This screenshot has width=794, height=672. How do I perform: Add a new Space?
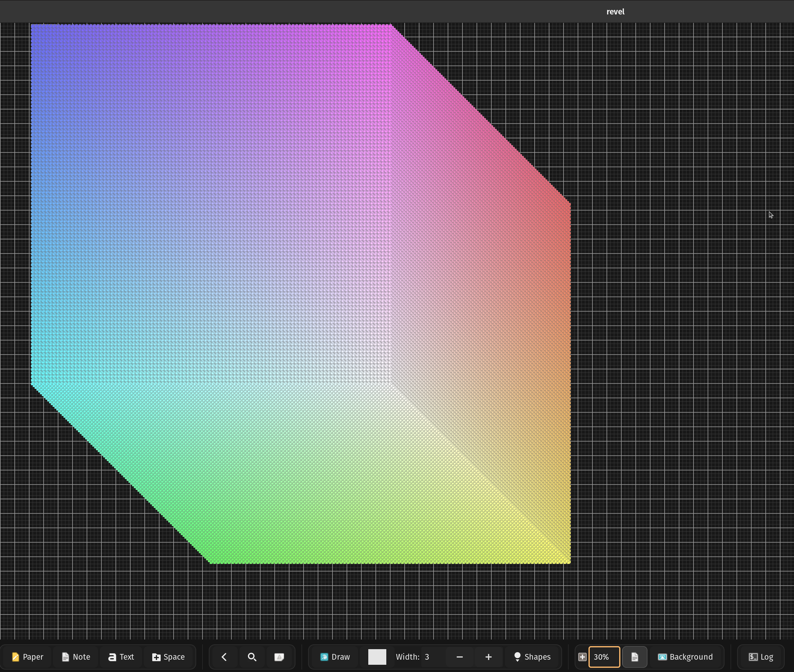tap(168, 657)
